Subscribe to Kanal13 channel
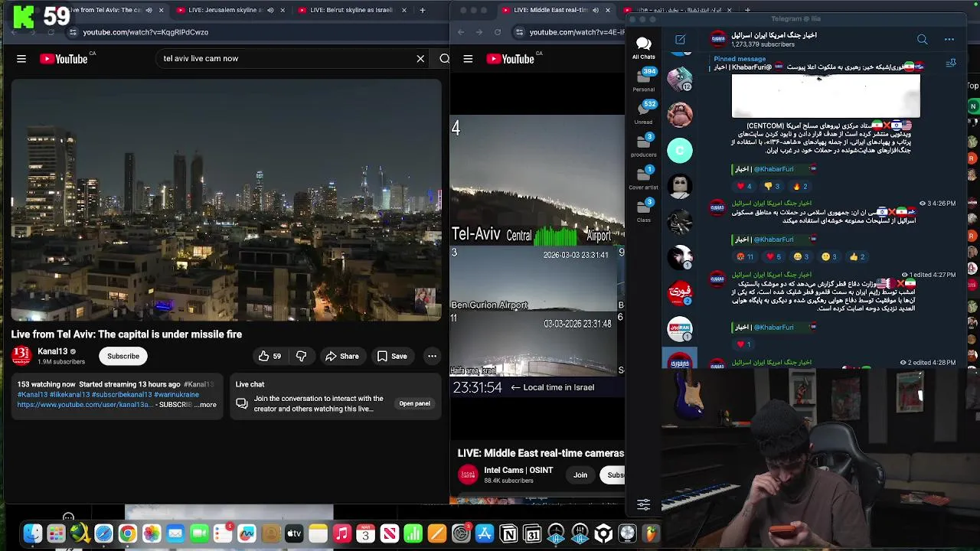The image size is (980, 551). click(123, 356)
